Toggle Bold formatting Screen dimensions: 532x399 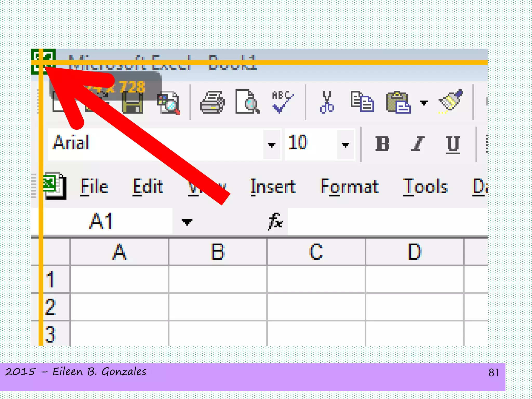[x=382, y=144]
